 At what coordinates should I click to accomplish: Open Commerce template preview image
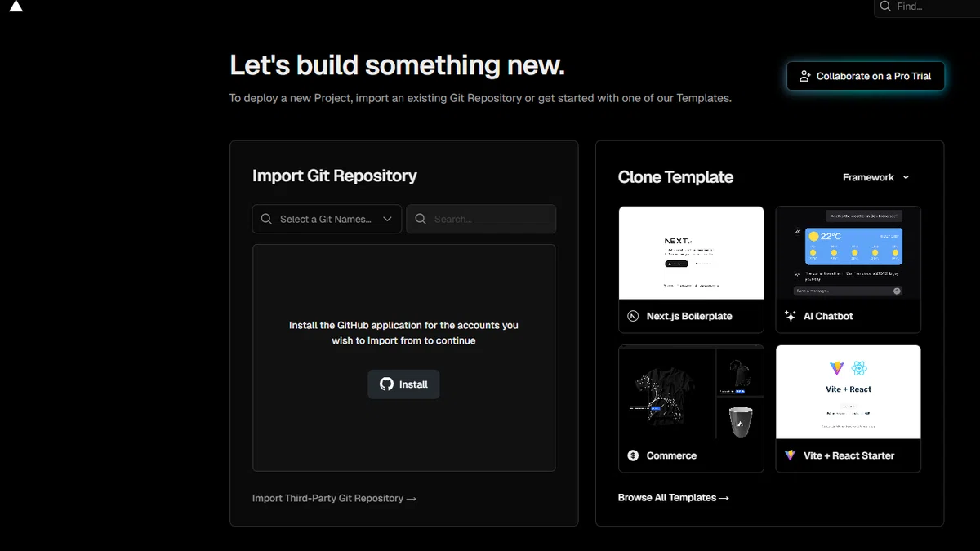691,393
